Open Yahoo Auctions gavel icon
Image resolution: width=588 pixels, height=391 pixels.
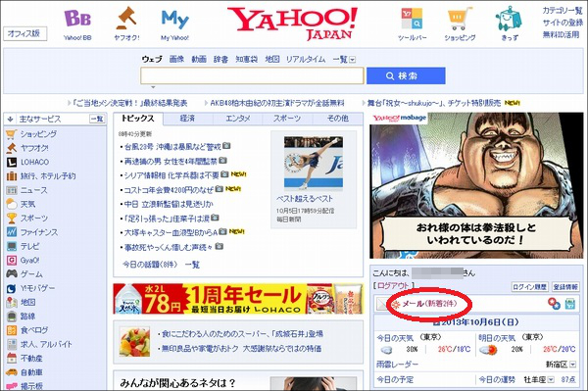126,18
